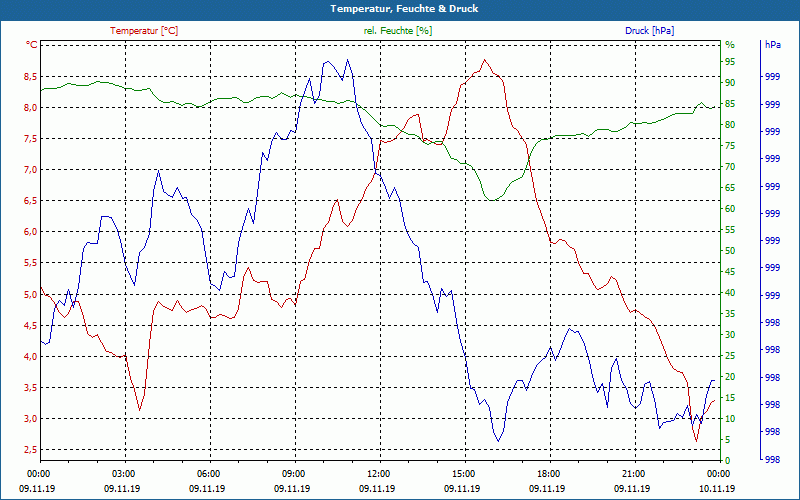Viewport: 800px width, 500px height.
Task: Click humidity axis value 25
Action: [730, 356]
